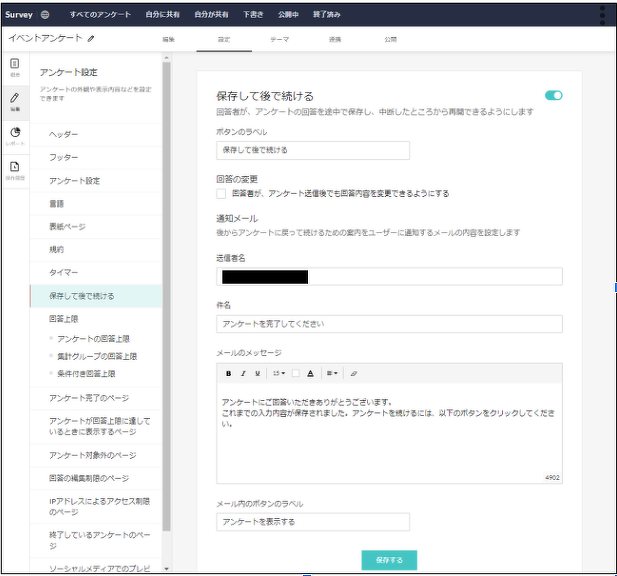Click the pencil icon beside イベントアンケート

(x=92, y=38)
